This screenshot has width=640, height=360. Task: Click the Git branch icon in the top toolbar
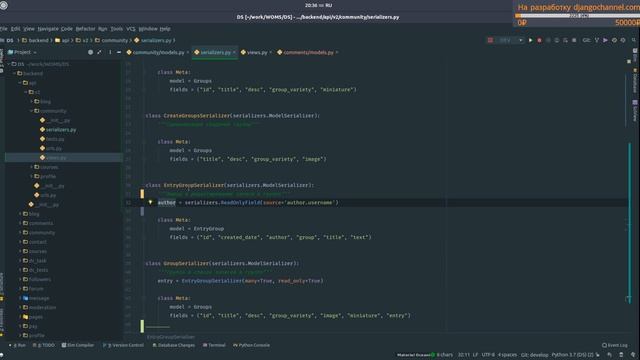point(596,40)
